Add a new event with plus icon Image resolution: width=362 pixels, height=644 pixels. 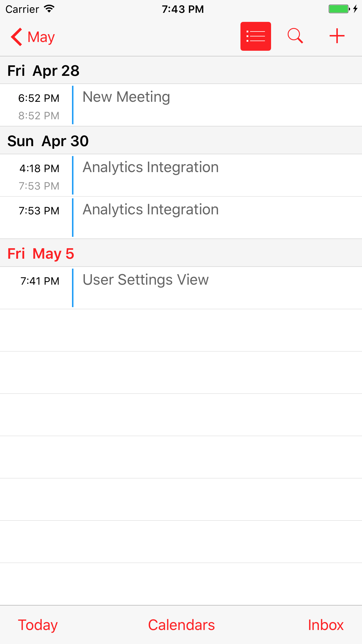(337, 36)
